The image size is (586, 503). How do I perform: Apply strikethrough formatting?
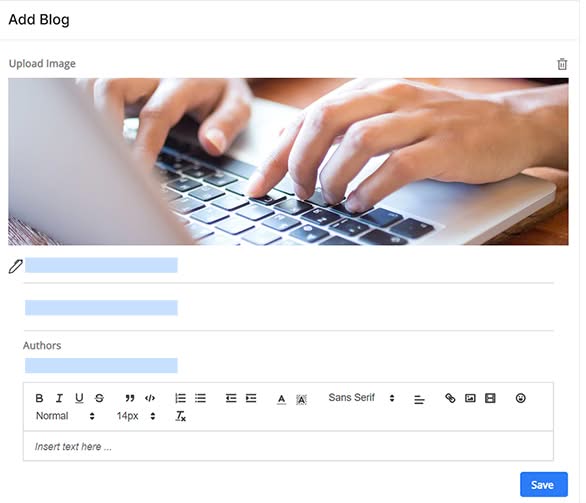click(99, 398)
